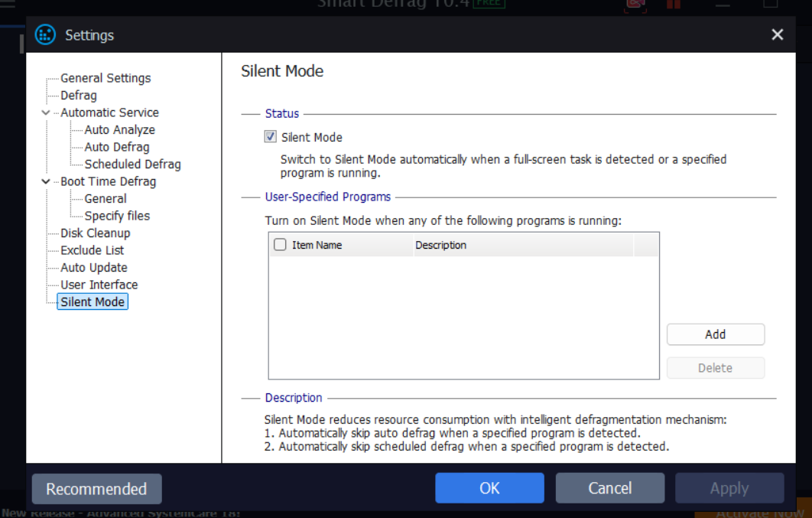
Task: Switch to Disk Cleanup settings
Action: click(x=96, y=233)
